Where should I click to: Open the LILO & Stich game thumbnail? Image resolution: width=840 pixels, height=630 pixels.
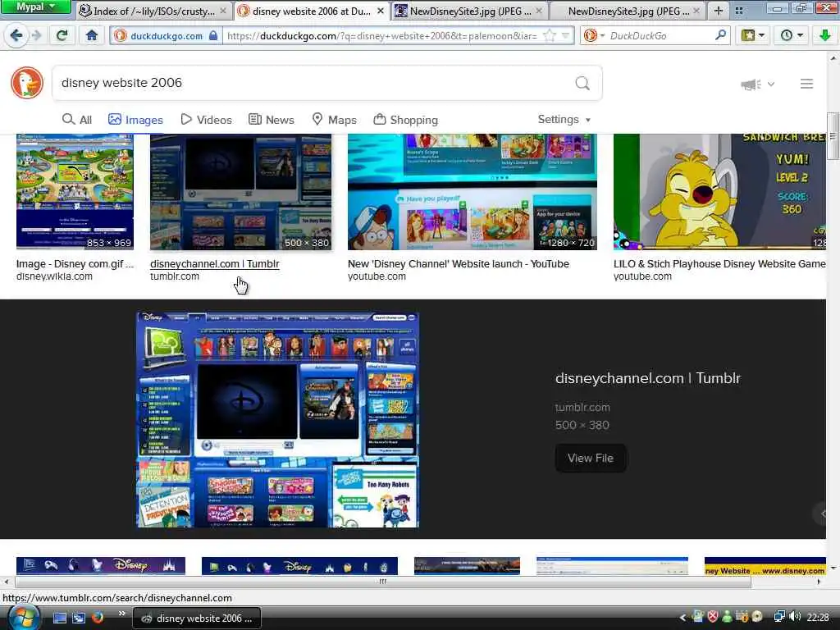coord(719,192)
